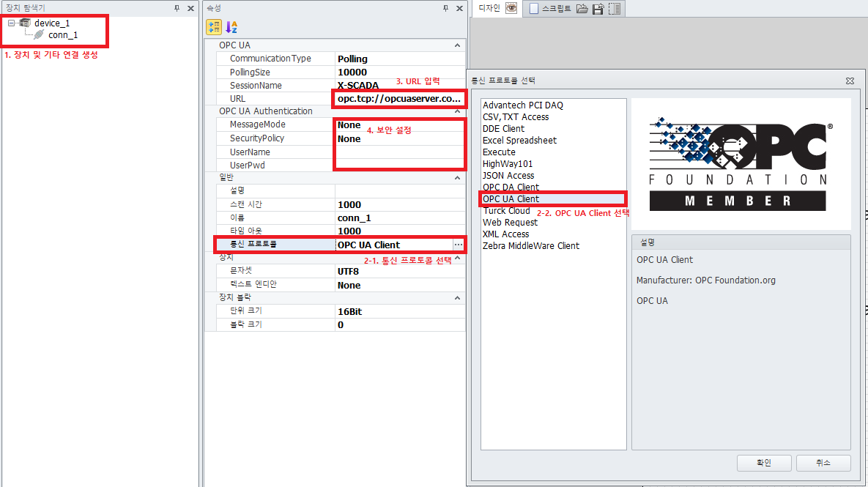The image size is (868, 487).
Task: Click the 통신 프로토콜 property label
Action: click(x=253, y=244)
